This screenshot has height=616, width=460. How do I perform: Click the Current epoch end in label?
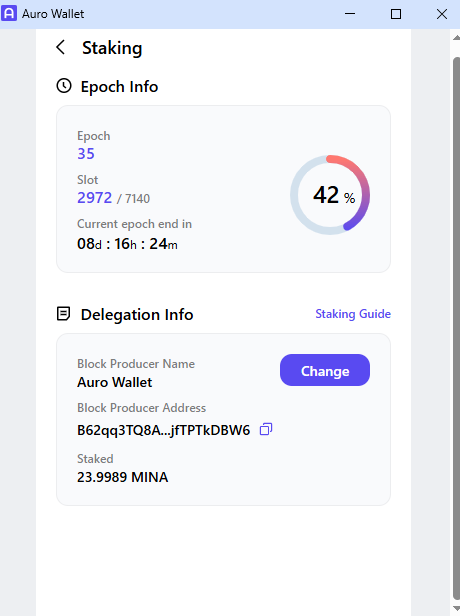coord(134,224)
